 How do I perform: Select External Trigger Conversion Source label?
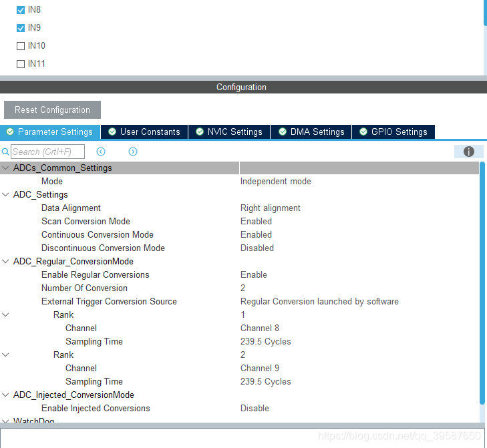[x=109, y=302]
